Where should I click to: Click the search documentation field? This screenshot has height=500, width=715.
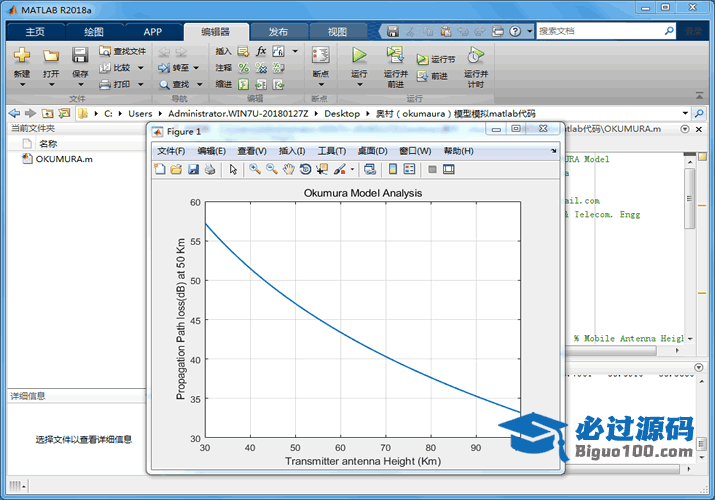(x=600, y=31)
